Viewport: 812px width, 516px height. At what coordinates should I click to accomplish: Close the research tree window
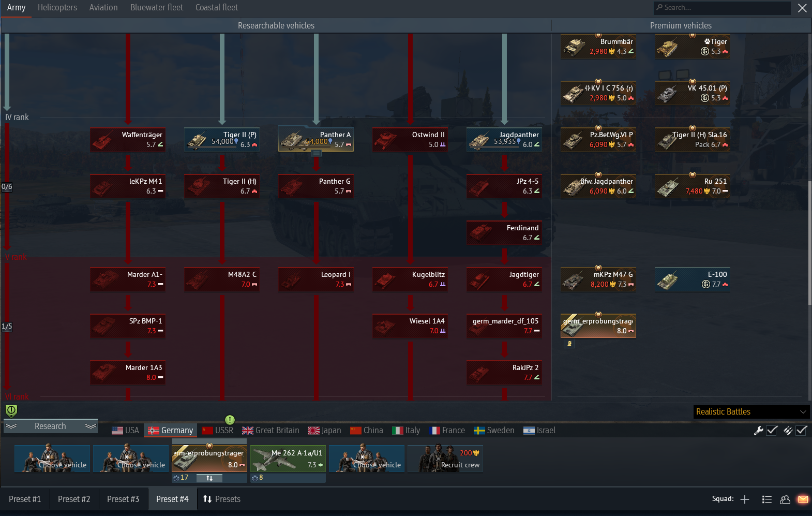coord(802,8)
